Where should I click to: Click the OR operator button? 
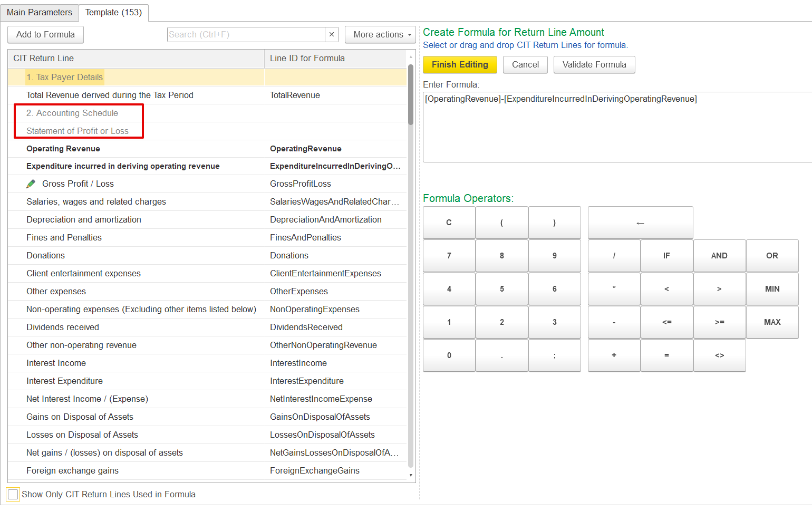tap(772, 256)
